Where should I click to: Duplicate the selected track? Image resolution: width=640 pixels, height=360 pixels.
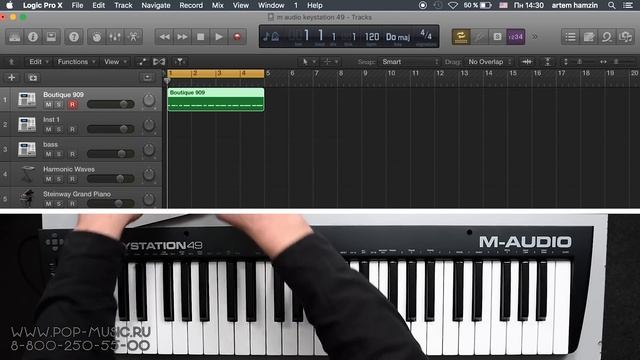tap(33, 77)
